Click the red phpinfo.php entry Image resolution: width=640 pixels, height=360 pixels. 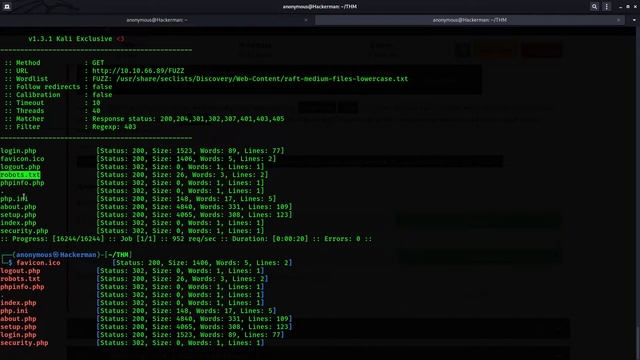coord(22,287)
